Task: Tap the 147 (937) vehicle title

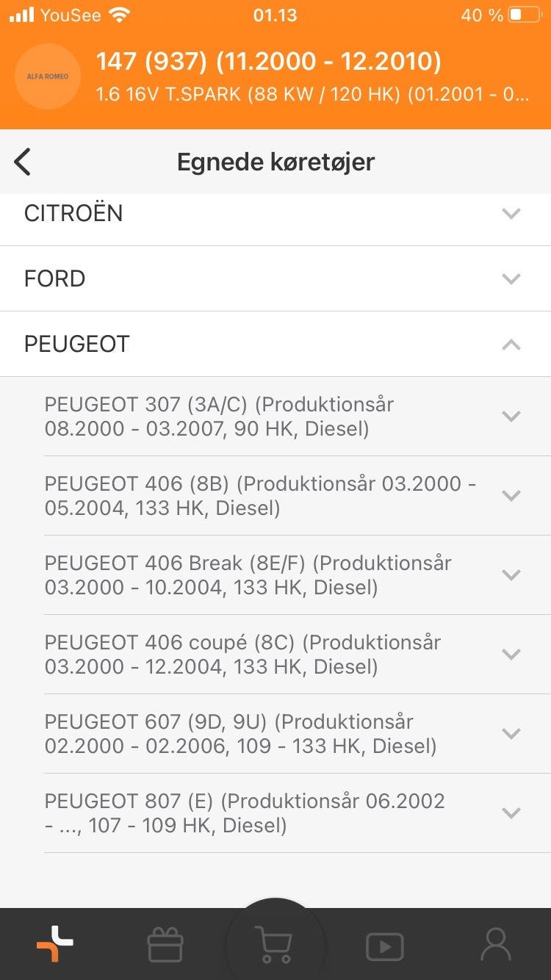Action: [x=268, y=62]
